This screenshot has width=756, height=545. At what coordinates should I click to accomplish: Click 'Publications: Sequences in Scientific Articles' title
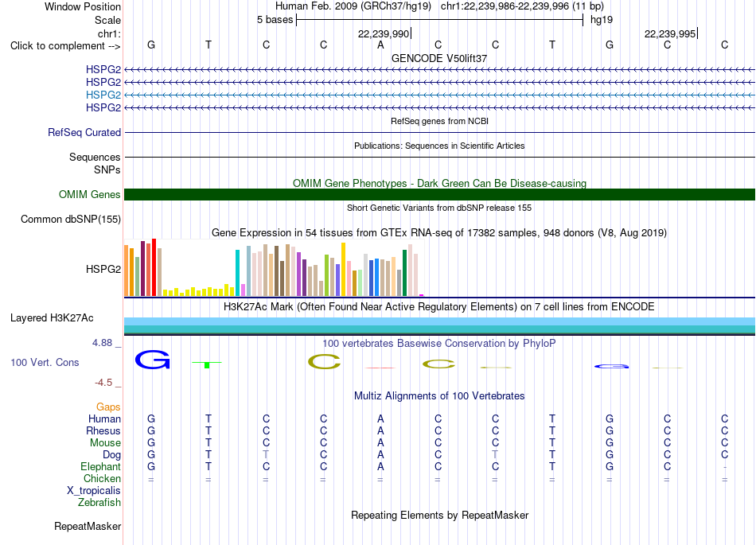[439, 146]
